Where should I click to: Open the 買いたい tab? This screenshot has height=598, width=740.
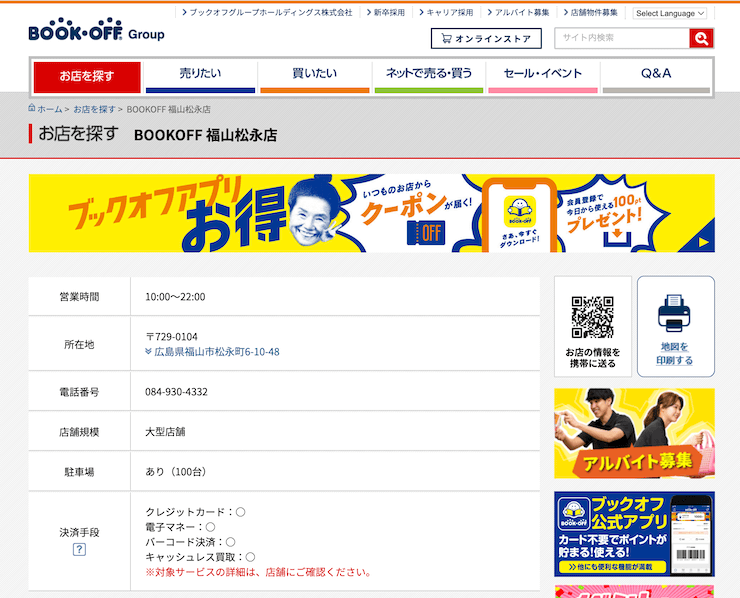[x=314, y=76]
